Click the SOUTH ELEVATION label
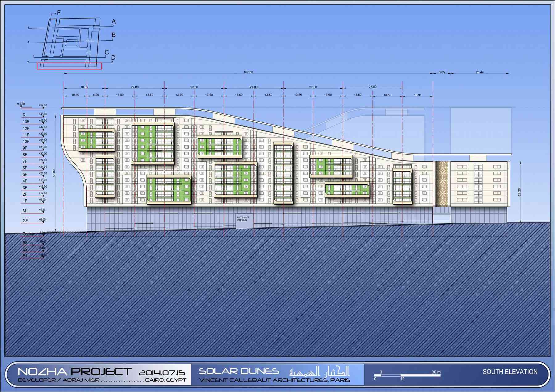This screenshot has height=392, width=555. 510,372
